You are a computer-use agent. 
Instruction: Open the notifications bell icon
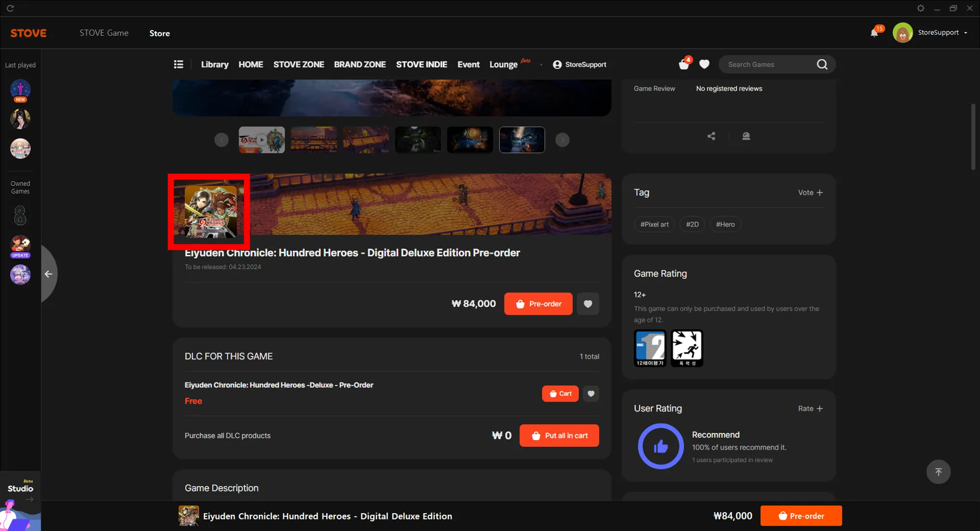tap(874, 33)
